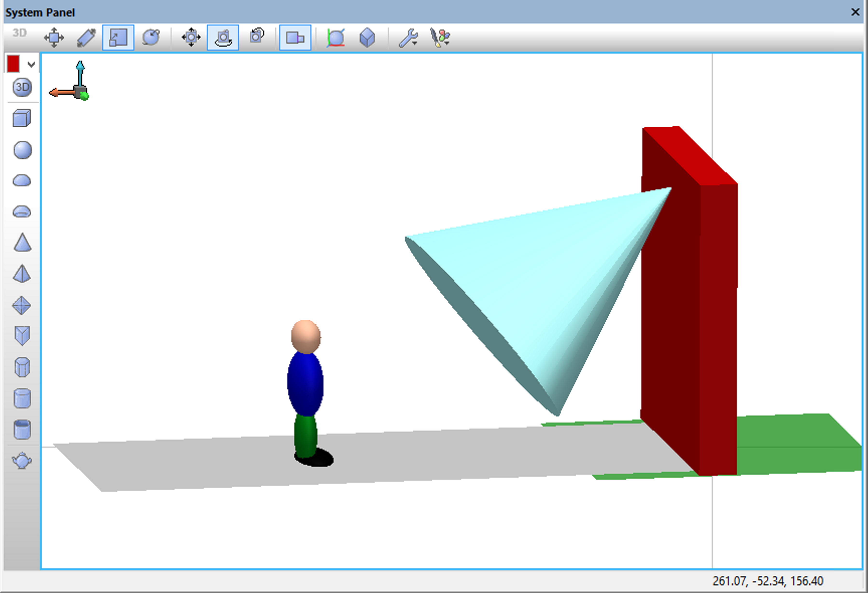This screenshot has width=868, height=593.
Task: Click the axis orientation gizmo
Action: coord(70,81)
